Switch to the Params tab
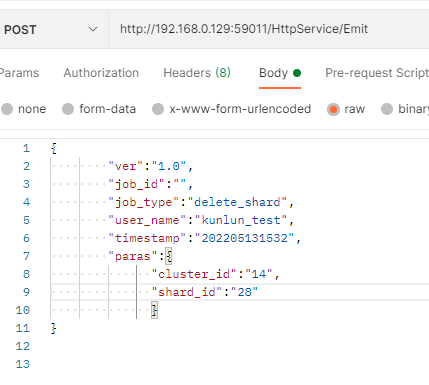429x385 pixels. pos(19,73)
